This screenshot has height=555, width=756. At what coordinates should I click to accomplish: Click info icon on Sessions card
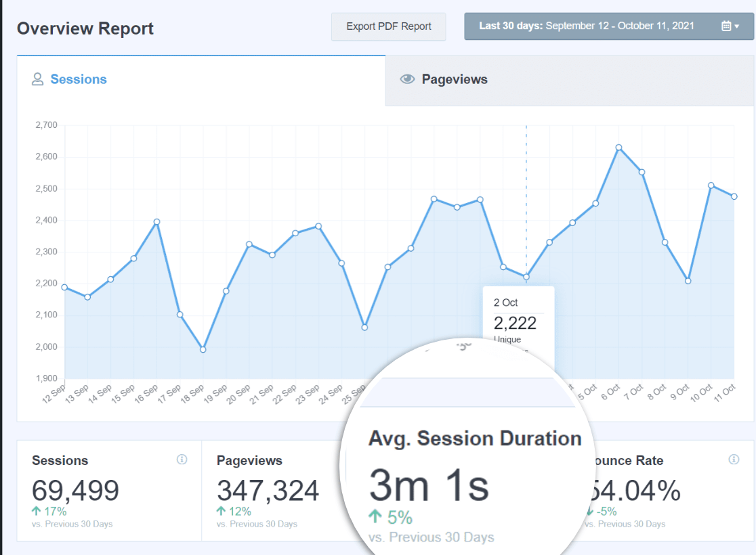pos(182,460)
